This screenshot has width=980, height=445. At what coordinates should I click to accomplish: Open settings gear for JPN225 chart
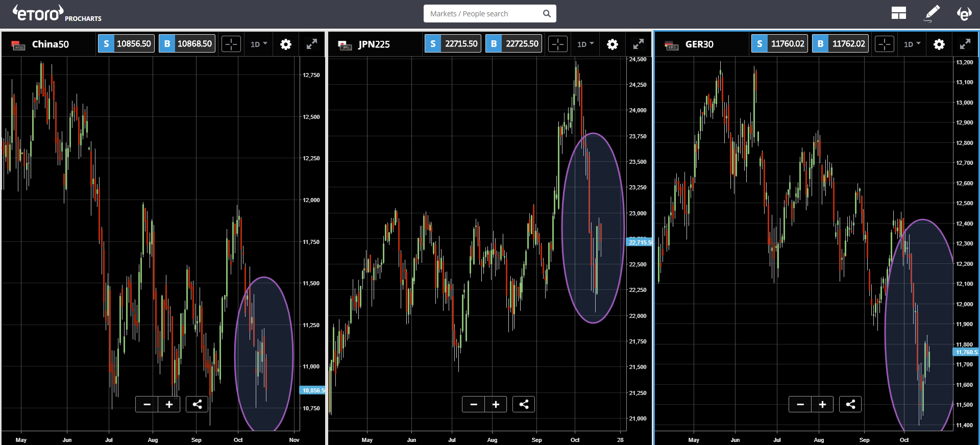coord(612,44)
